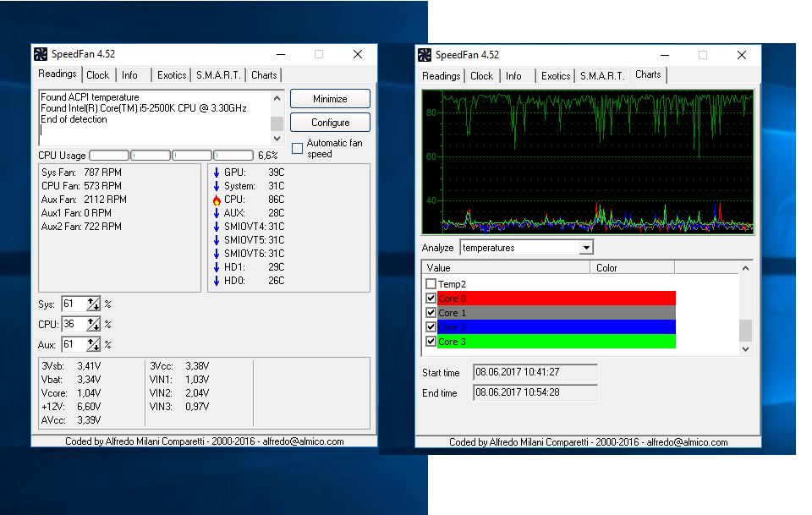Open the Analyze temperatures dropdown

585,248
